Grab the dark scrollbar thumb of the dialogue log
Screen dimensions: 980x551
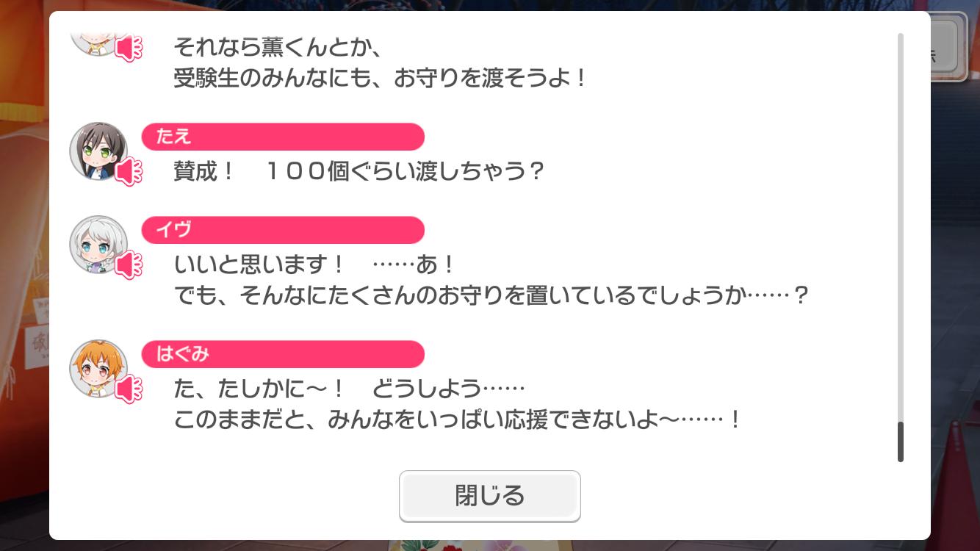point(901,442)
